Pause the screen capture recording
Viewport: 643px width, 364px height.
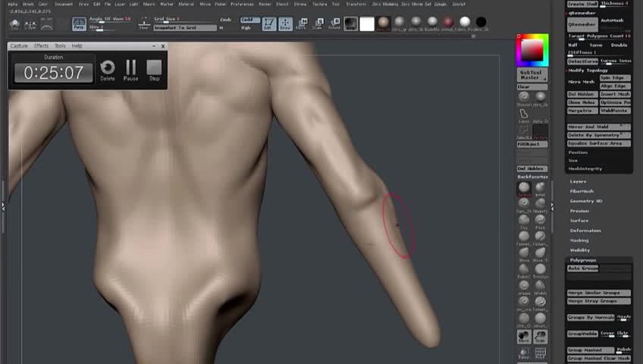131,70
